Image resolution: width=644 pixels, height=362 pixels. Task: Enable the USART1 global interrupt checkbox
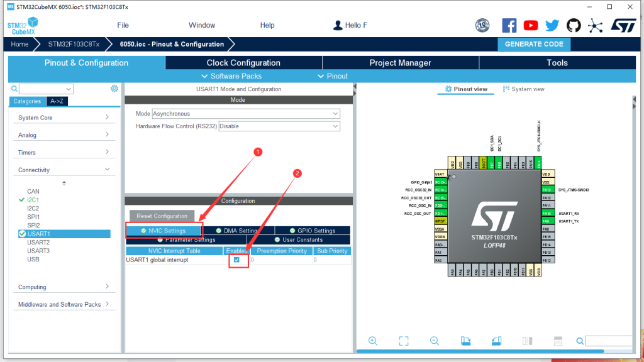[238, 259]
